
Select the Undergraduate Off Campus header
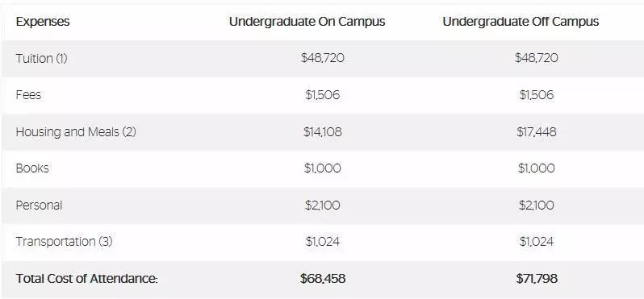(521, 22)
